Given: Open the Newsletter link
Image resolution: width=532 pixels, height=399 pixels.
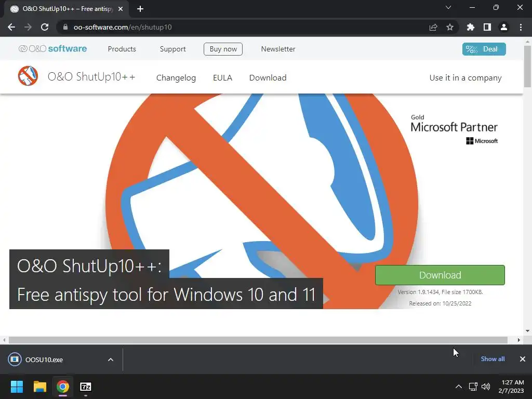Looking at the screenshot, I should (x=278, y=49).
